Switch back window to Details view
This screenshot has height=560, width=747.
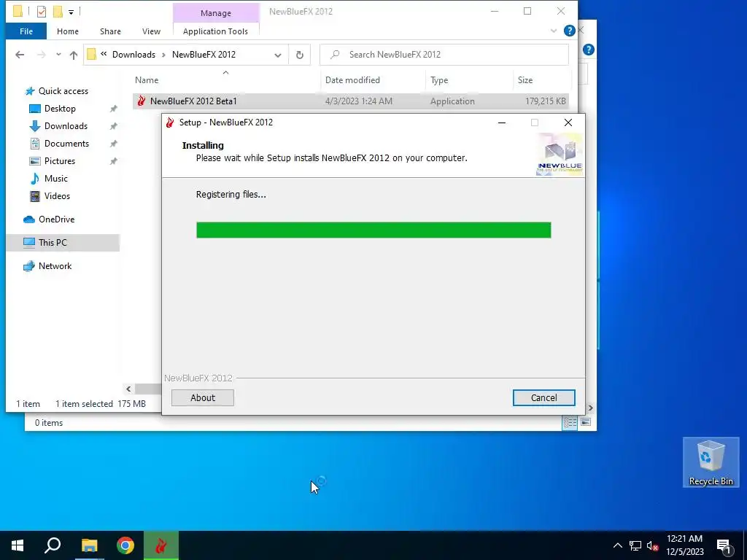click(570, 422)
